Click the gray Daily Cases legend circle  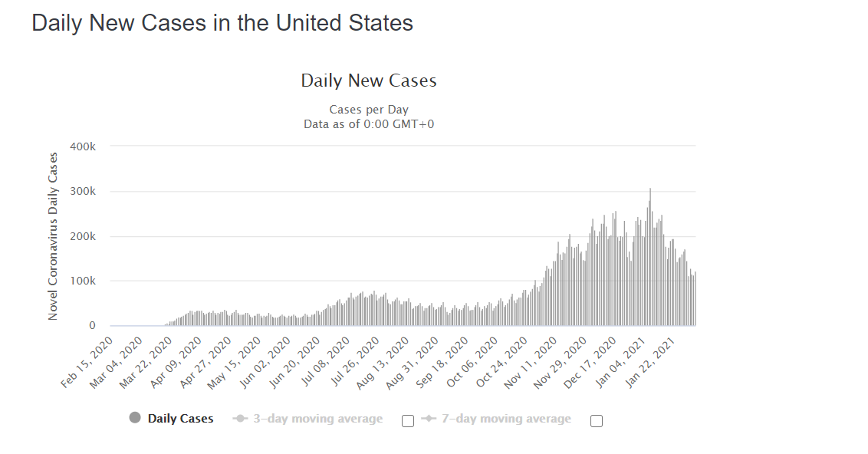click(x=135, y=417)
